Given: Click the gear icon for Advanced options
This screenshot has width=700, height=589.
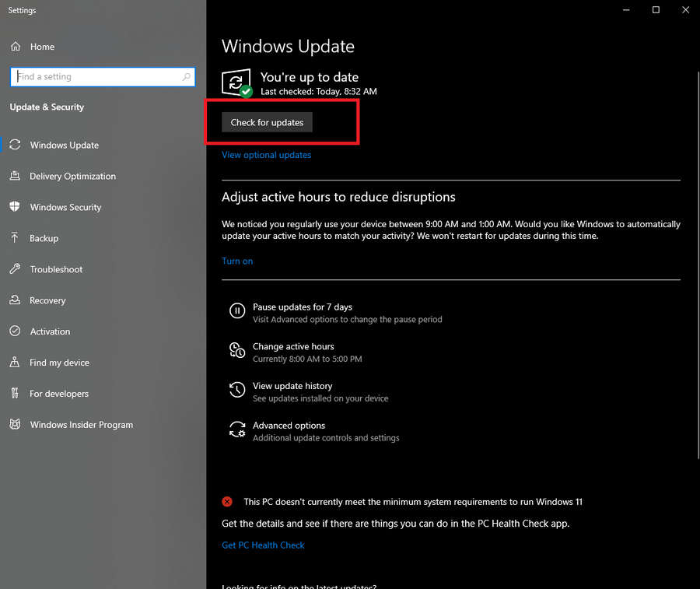Looking at the screenshot, I should 237,429.
